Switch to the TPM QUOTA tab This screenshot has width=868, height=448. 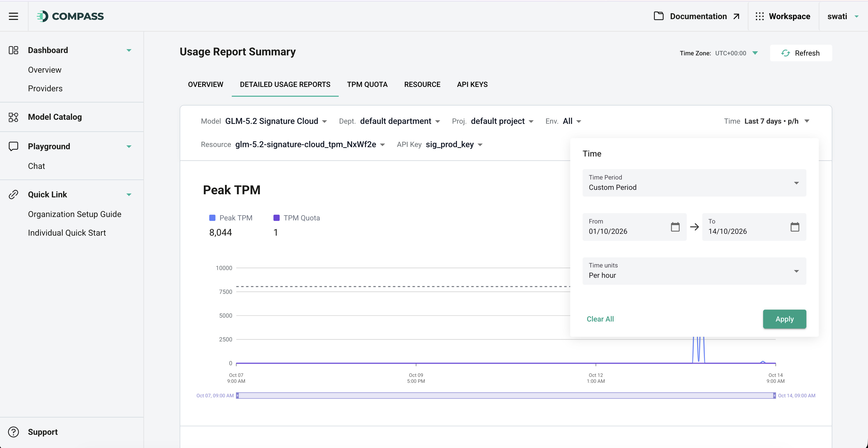(367, 85)
